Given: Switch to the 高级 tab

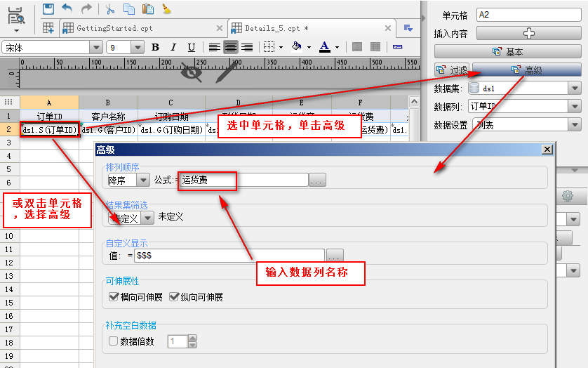Looking at the screenshot, I should [526, 70].
